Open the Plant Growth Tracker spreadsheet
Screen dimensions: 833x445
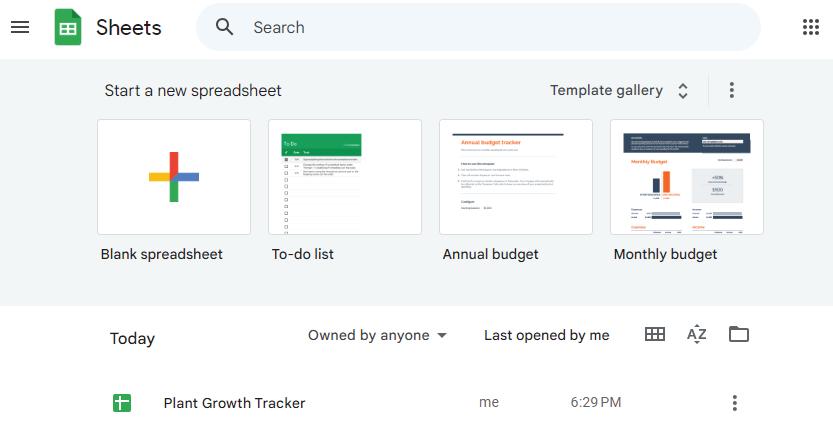pyautogui.click(x=234, y=403)
